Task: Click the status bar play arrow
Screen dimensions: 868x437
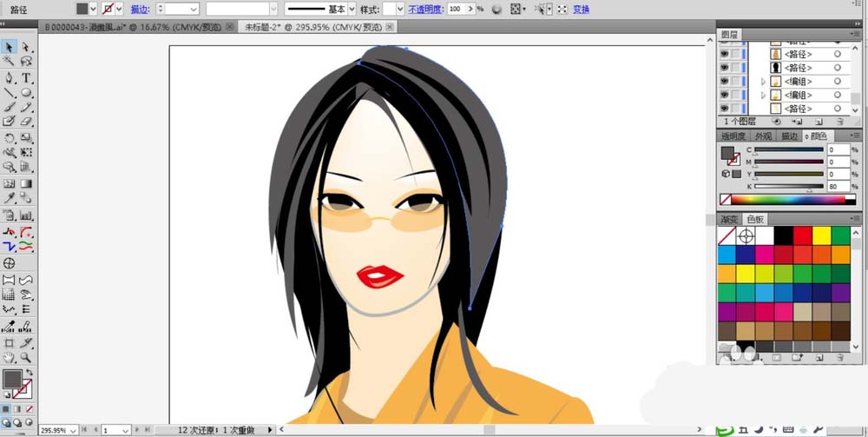Action: pos(270,430)
